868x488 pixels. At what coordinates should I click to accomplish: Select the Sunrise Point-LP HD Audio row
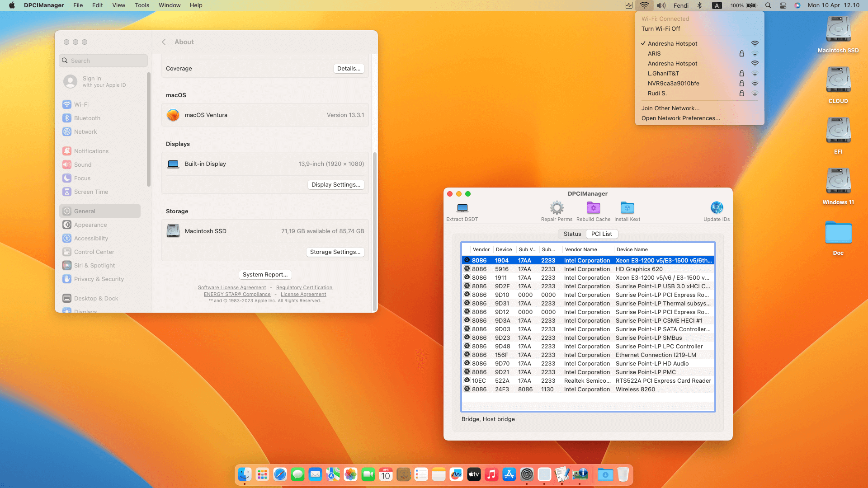click(x=588, y=364)
